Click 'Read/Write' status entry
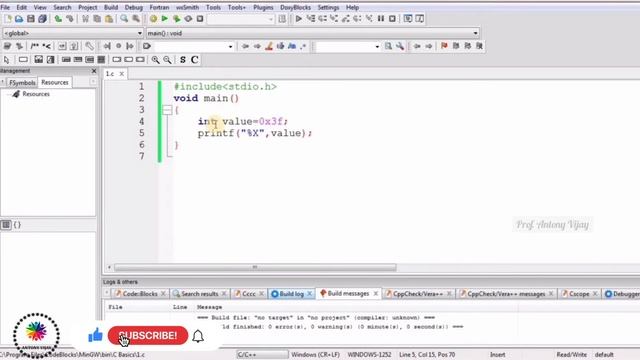The width and height of the screenshot is (640, 360). point(571,355)
